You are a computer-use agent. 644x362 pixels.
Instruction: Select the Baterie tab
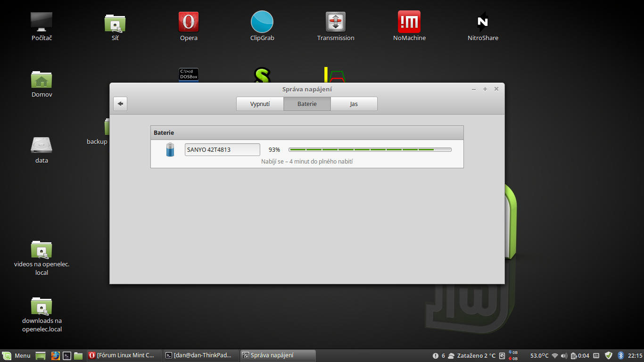(x=307, y=104)
